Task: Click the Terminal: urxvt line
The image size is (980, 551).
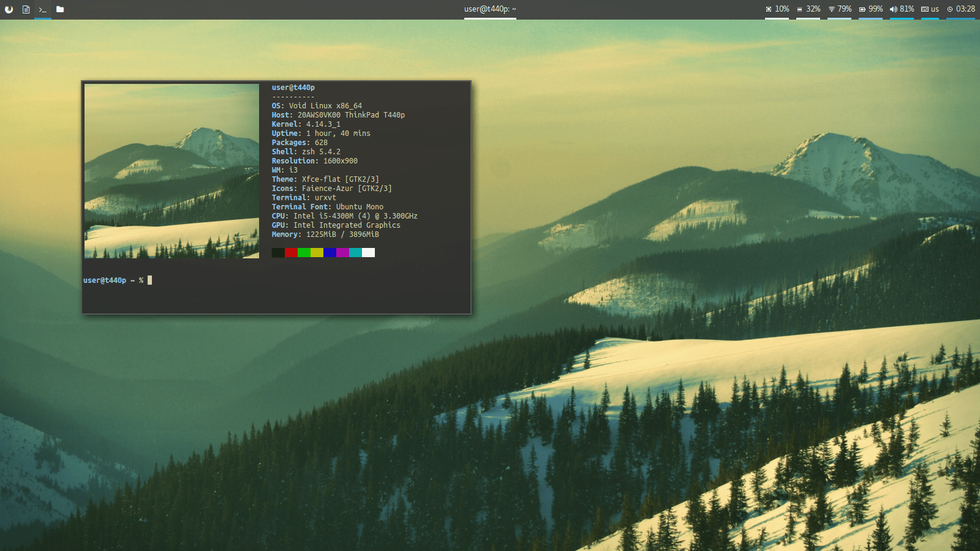Action: coord(304,198)
